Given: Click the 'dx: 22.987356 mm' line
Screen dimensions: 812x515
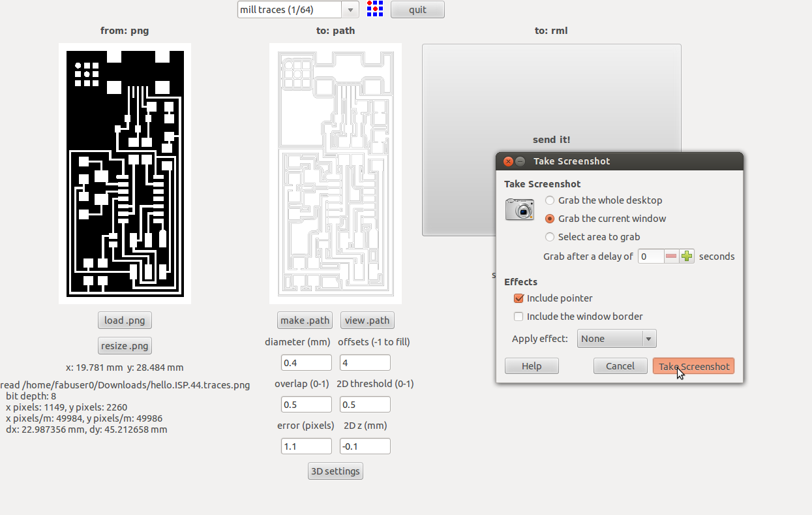Looking at the screenshot, I should point(86,429).
